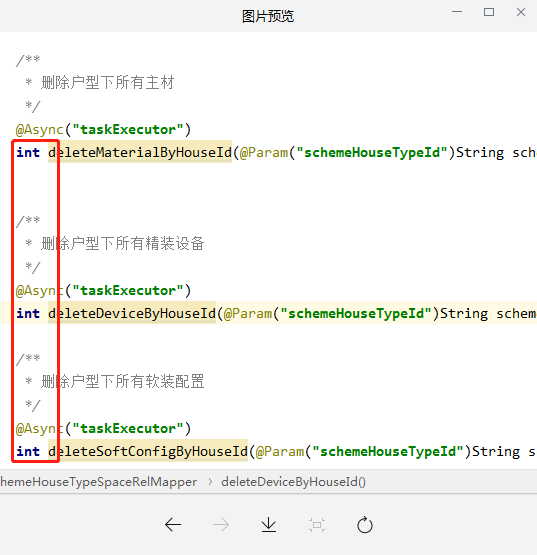Click int keyword before deleteDeviceByHouseId
The height and width of the screenshot is (555, 537).
[x=28, y=313]
